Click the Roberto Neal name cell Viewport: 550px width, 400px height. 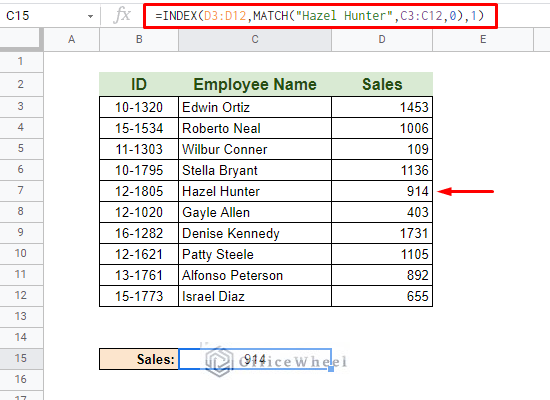255,128
